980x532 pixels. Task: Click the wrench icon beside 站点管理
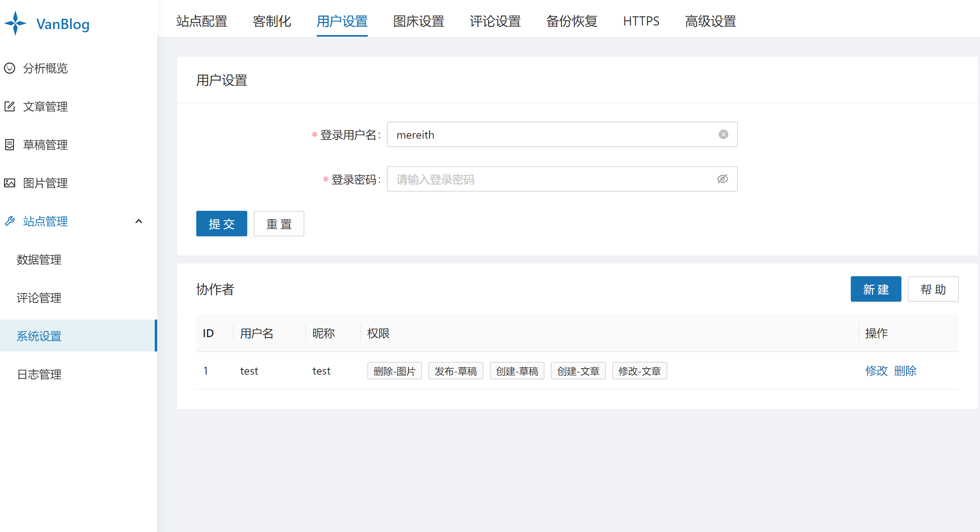[x=10, y=221]
